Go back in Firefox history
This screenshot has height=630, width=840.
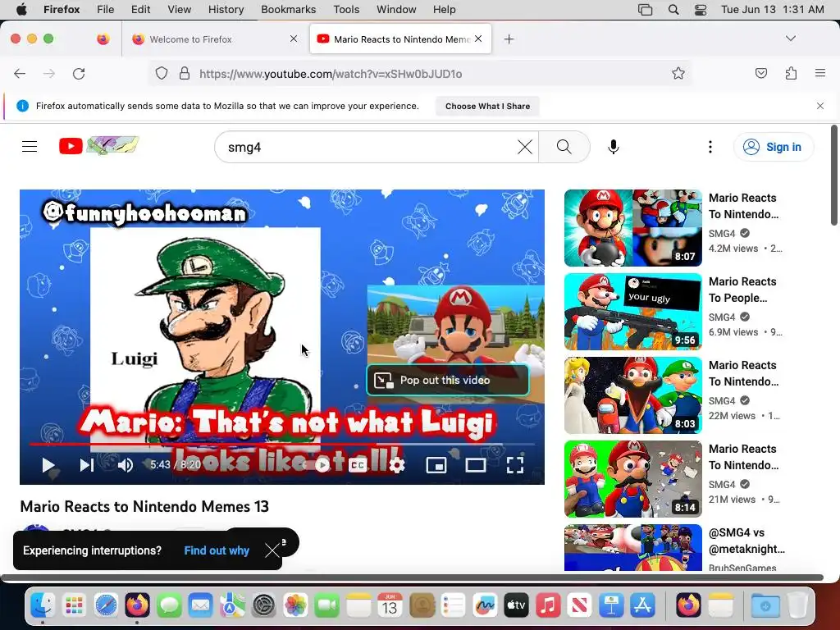tap(20, 73)
